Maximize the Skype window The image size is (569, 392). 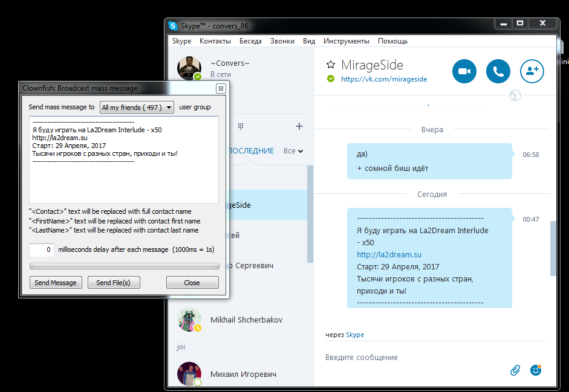520,23
